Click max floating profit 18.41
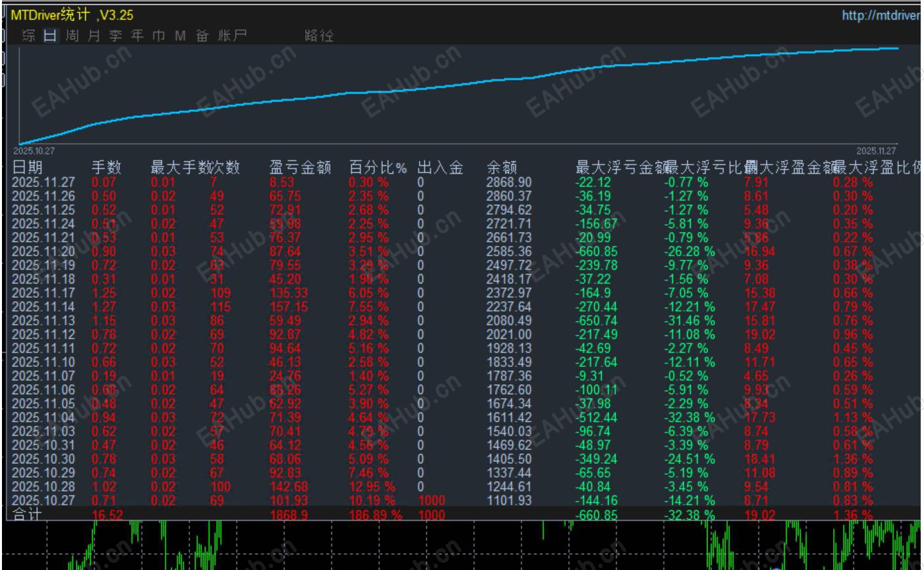This screenshot has width=924, height=570. pyautogui.click(x=759, y=459)
